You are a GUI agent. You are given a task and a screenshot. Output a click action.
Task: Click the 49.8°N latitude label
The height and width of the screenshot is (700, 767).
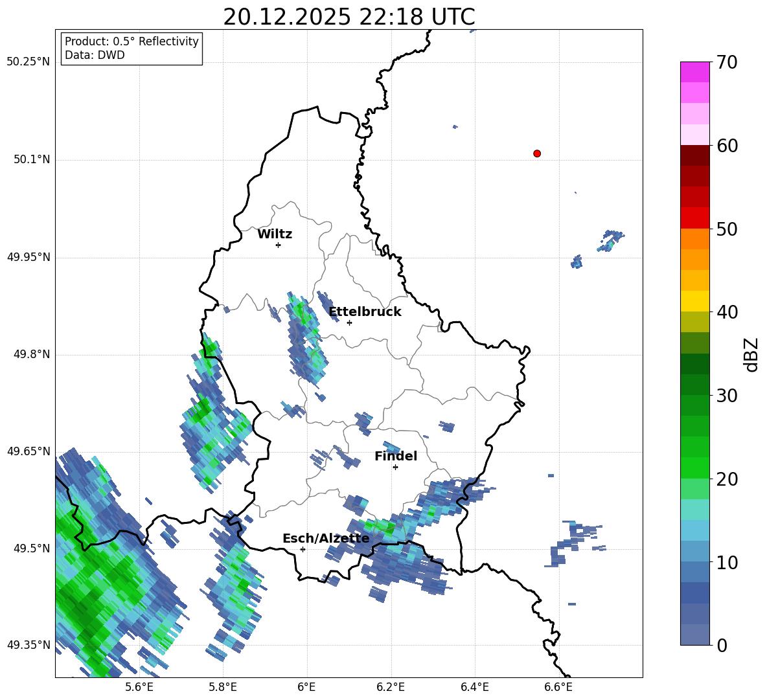point(31,354)
